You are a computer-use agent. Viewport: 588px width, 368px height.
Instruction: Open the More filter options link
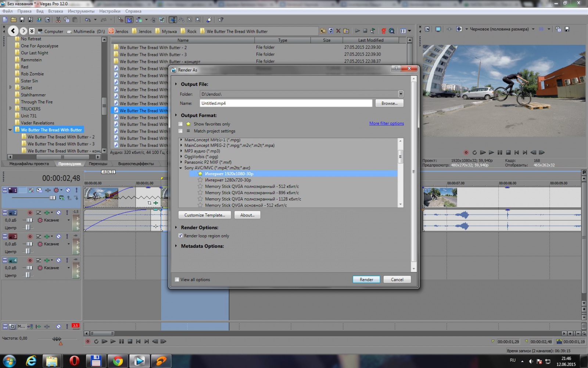tap(386, 124)
